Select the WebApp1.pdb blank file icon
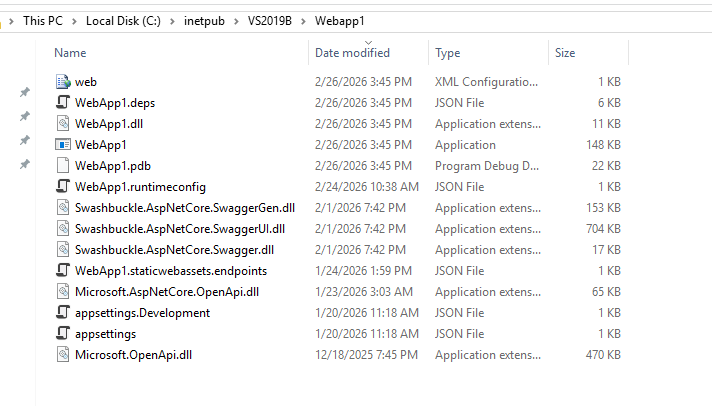Screen dimensions: 712x406 pyautogui.click(x=63, y=166)
